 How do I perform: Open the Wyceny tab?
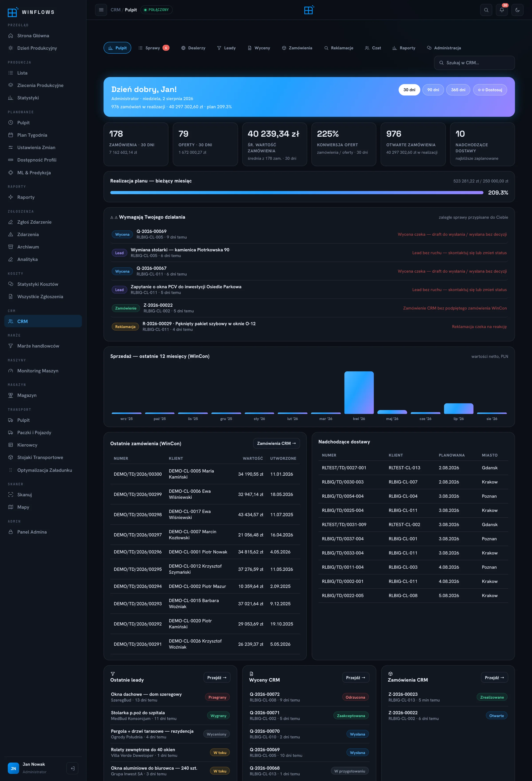tap(259, 48)
